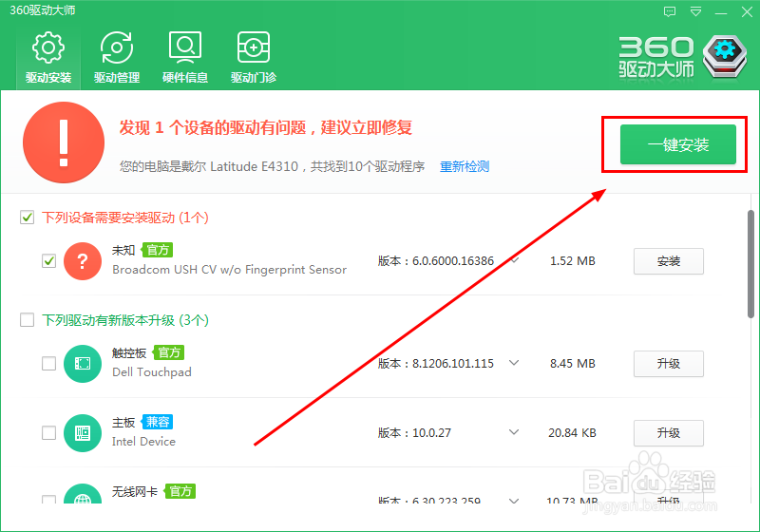Click the 下列驱动有新版本升级 (3个) heading
Screen dimensions: 760x532
tap(125, 320)
